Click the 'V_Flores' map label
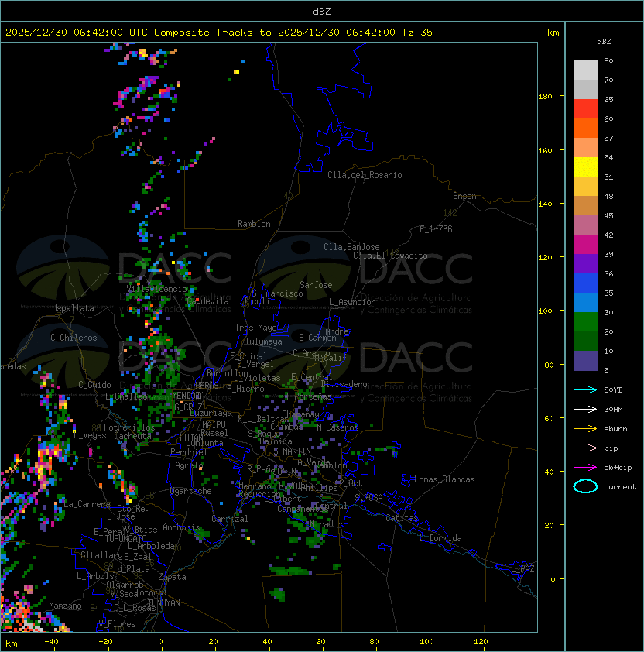This screenshot has width=644, height=652. point(117,623)
